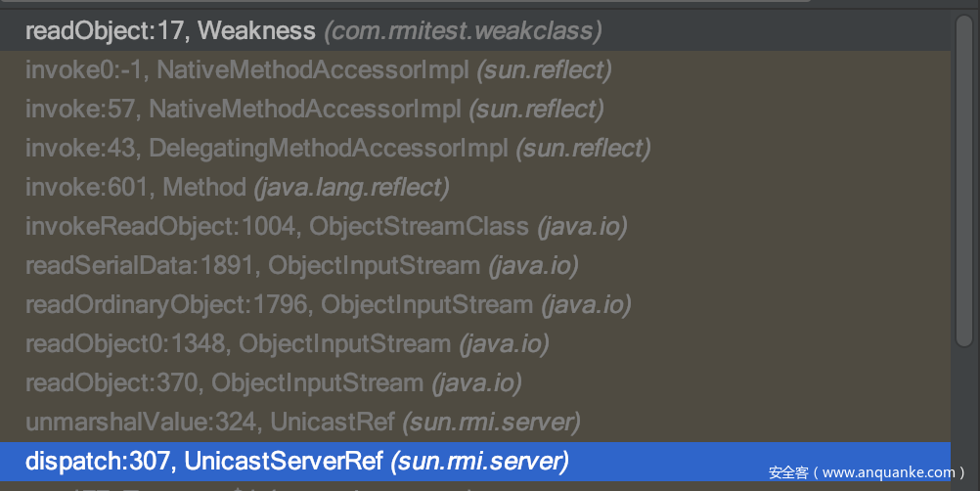Click the 安全客 watermark name

point(788,472)
